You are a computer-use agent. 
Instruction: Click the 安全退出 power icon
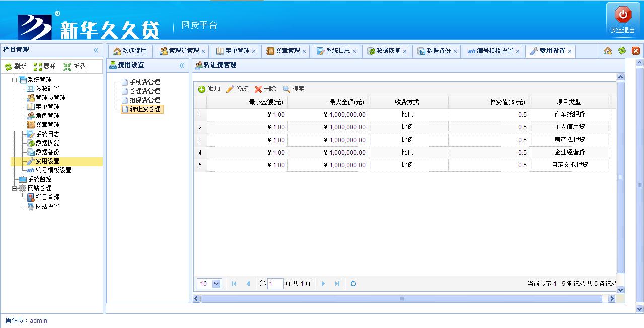pos(623,15)
